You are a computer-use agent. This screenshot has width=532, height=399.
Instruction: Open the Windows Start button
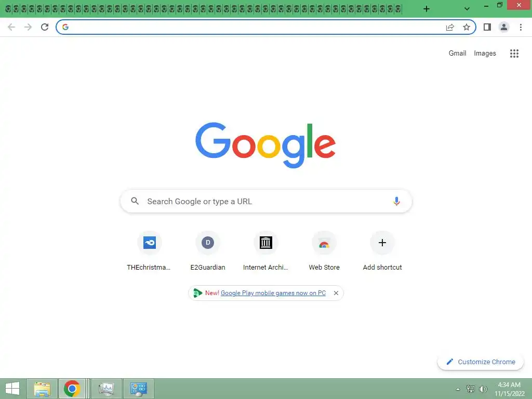12,389
